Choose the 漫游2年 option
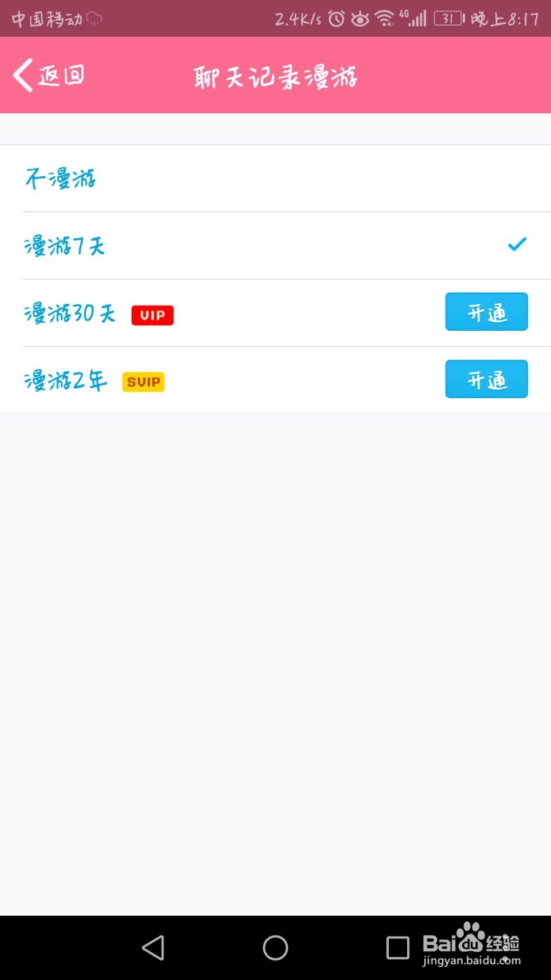Image resolution: width=551 pixels, height=980 pixels. 65,381
